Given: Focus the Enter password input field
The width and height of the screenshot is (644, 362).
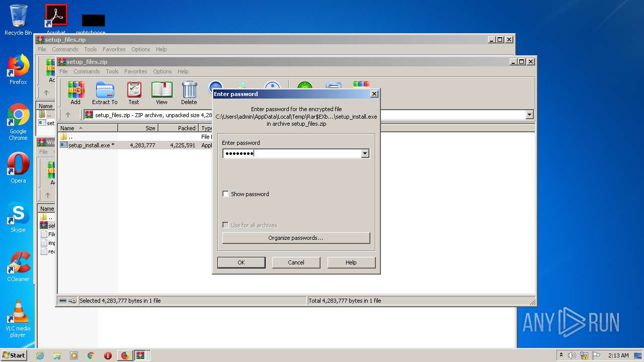Looking at the screenshot, I should coord(292,153).
